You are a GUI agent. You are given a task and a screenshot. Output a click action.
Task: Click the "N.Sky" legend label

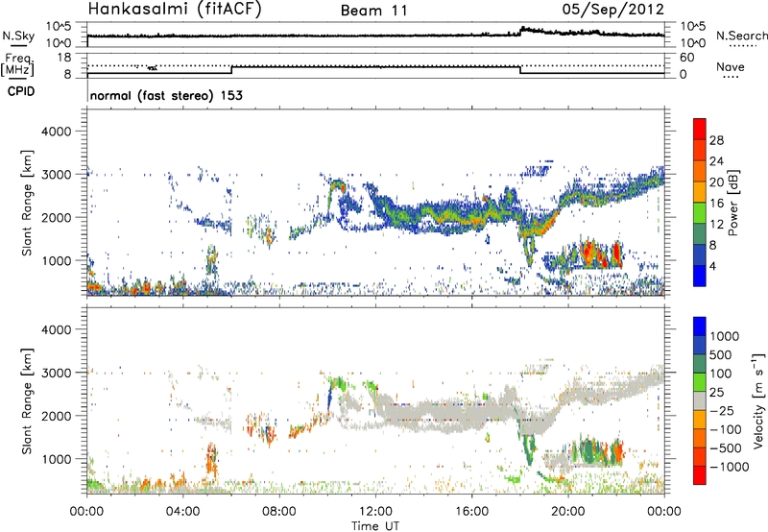coord(18,36)
